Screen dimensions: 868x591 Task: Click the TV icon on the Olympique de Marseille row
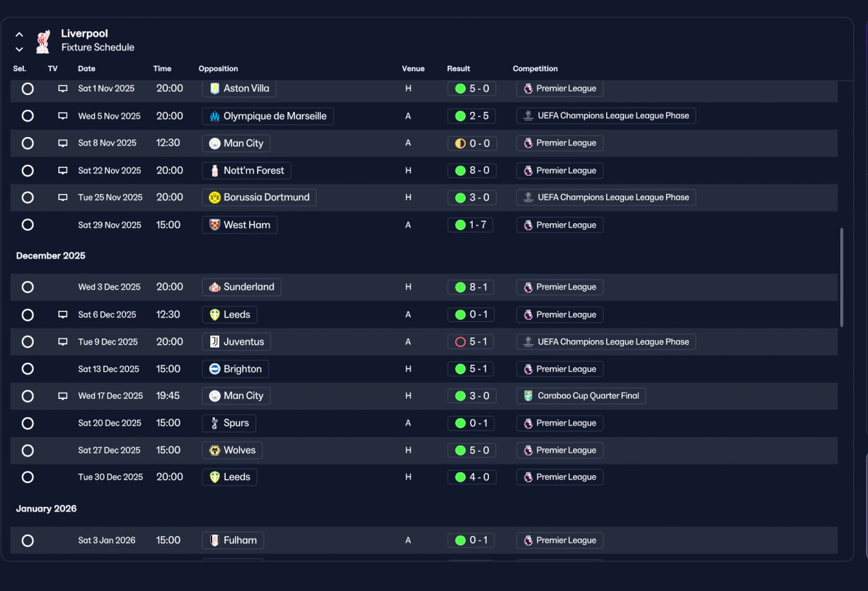(x=63, y=116)
